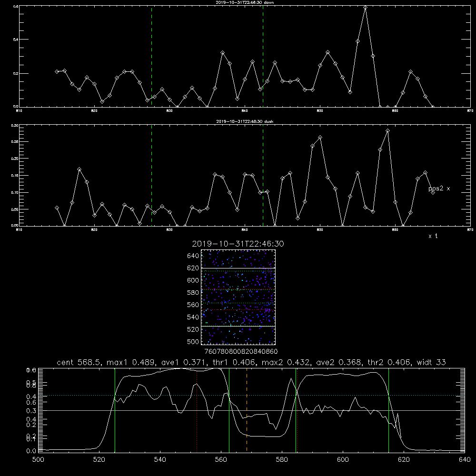
Task: Click the dawn plot title '2019-10-31T22:46:30 dawn'
Action: click(x=245, y=2)
